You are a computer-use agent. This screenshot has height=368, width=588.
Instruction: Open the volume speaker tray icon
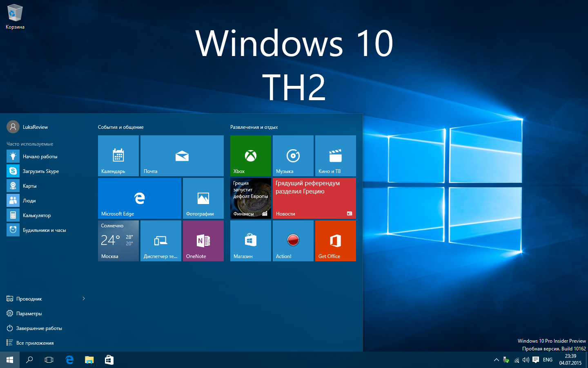(x=526, y=360)
